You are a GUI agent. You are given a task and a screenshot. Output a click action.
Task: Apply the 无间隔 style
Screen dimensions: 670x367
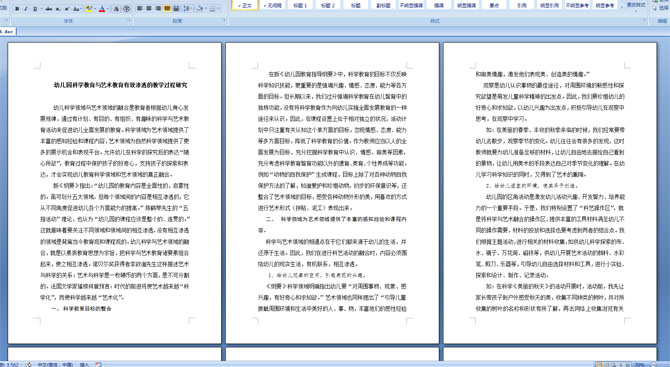[273, 5]
